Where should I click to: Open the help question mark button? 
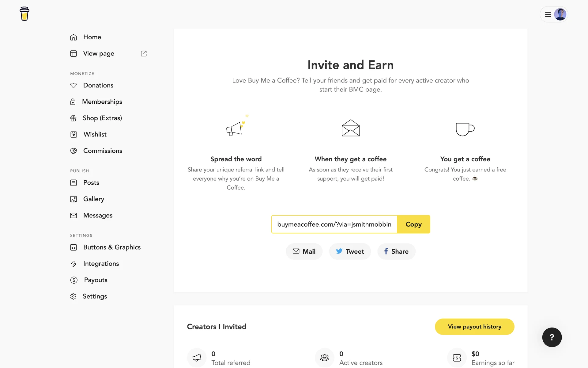coord(552,337)
